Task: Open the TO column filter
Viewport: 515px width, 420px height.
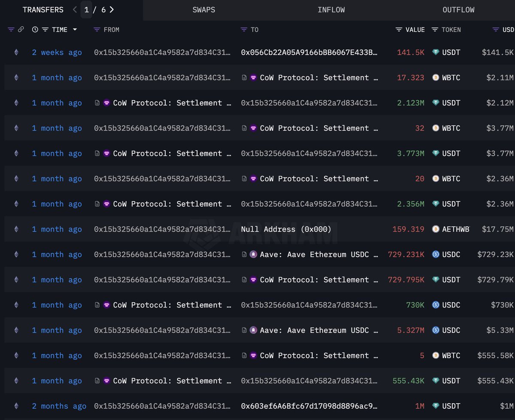Action: [244, 30]
